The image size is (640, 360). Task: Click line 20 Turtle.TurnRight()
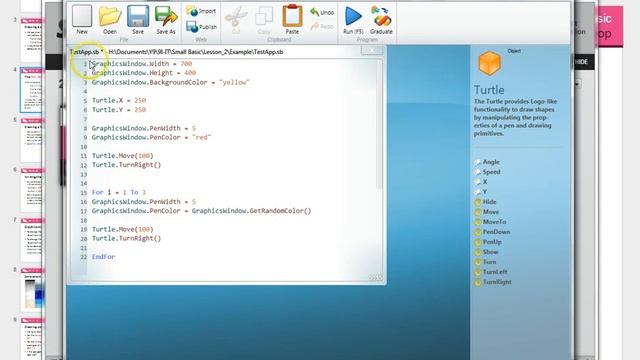tap(126, 238)
